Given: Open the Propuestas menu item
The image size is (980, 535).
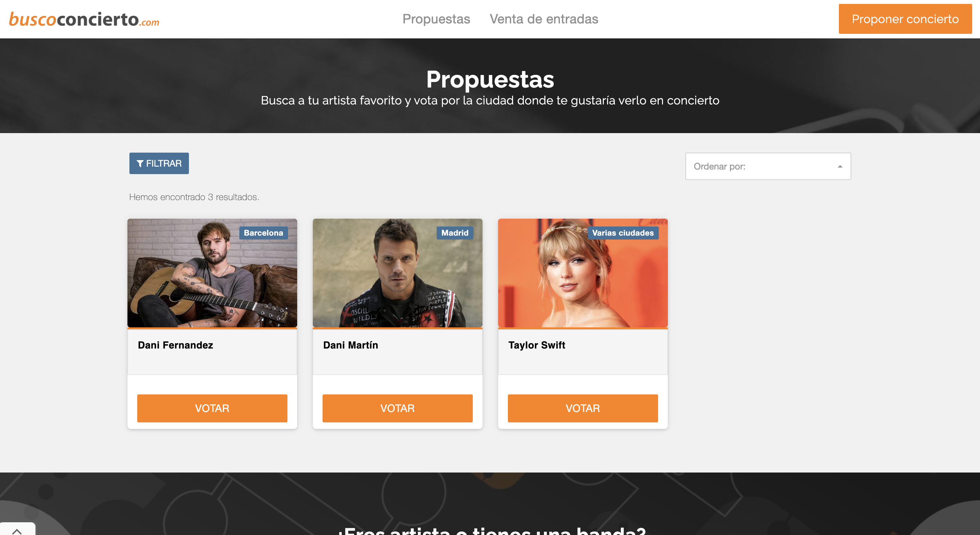Looking at the screenshot, I should pyautogui.click(x=436, y=19).
